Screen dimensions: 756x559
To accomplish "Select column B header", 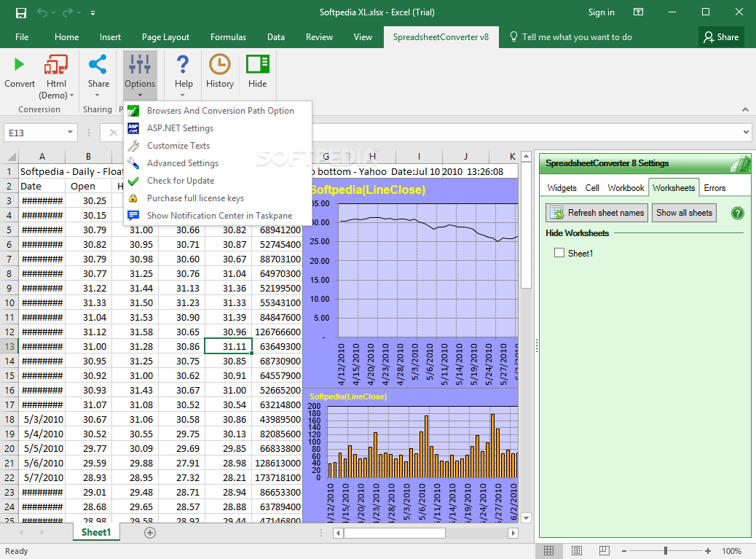I will pos(88,156).
